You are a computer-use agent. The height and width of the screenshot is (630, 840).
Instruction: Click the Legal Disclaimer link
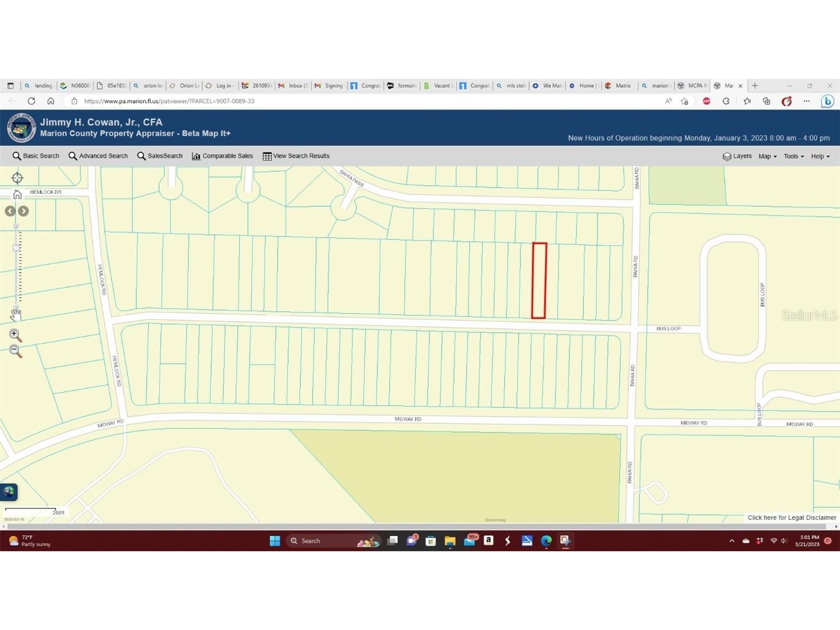point(791,517)
